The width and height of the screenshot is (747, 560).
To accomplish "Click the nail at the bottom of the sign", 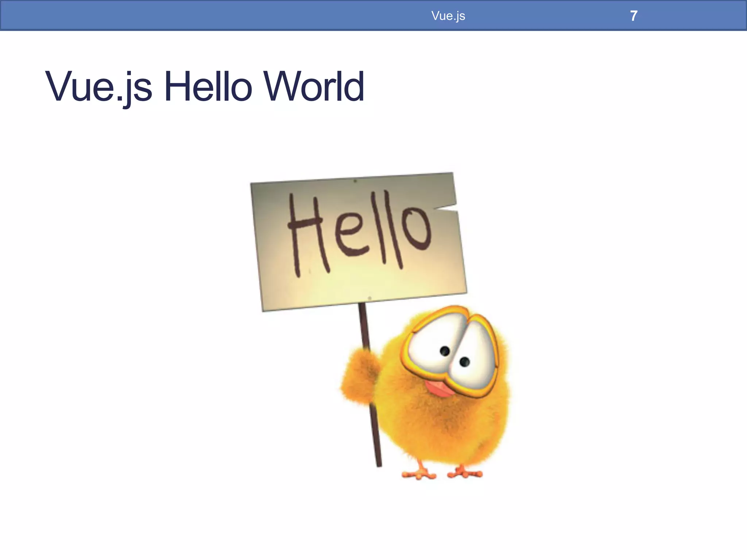I will point(369,298).
